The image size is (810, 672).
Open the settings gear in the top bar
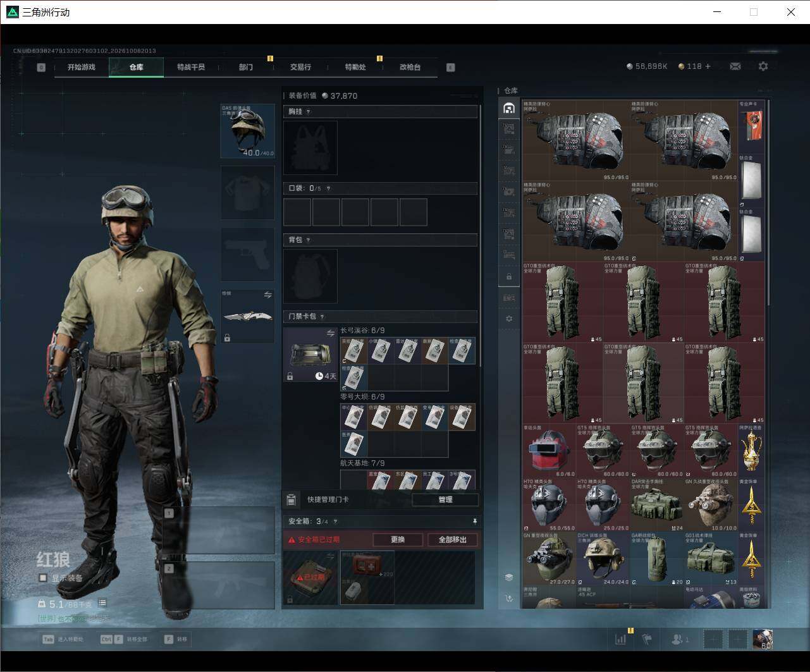tap(763, 66)
